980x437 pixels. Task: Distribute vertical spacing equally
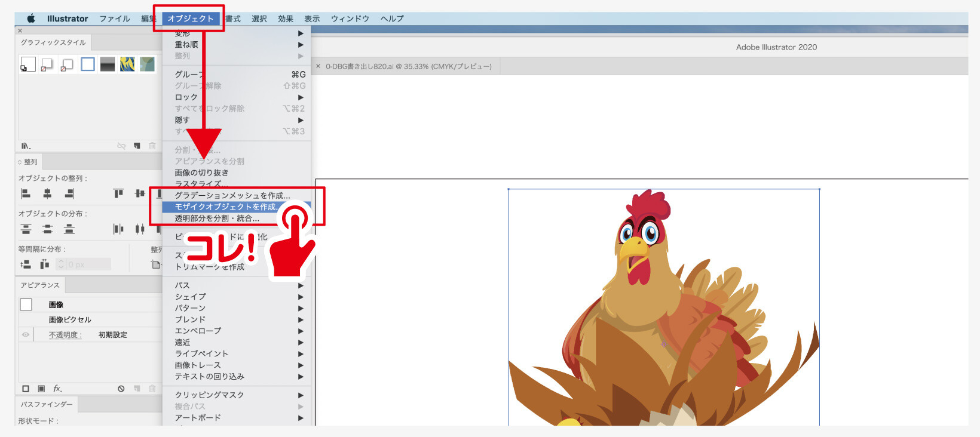pyautogui.click(x=26, y=264)
